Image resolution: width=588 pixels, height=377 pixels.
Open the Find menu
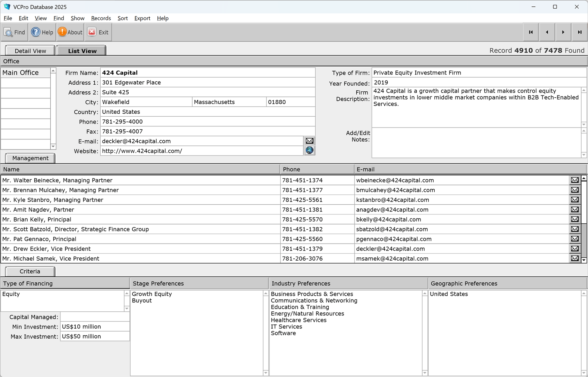click(59, 18)
